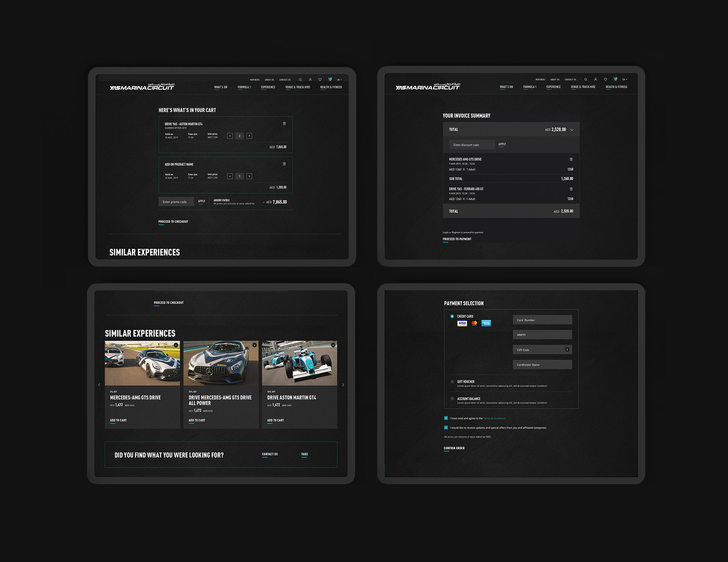Click Confirm Order on payment screen

[x=454, y=448]
